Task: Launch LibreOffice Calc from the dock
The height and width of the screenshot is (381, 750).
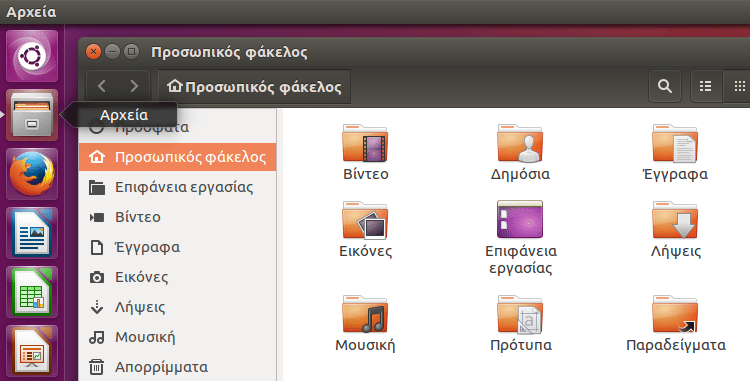Action: click(32, 292)
